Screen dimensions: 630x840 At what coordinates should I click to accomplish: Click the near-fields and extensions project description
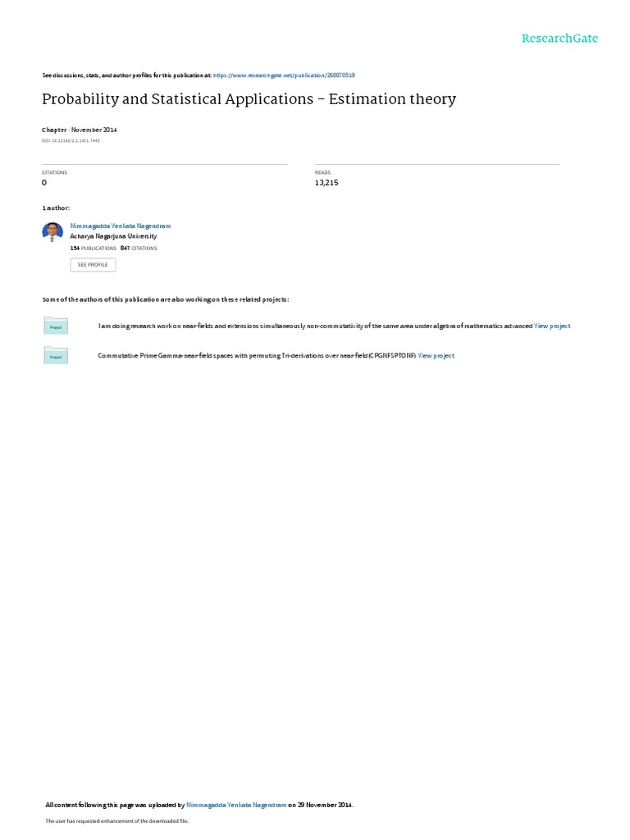[315, 326]
